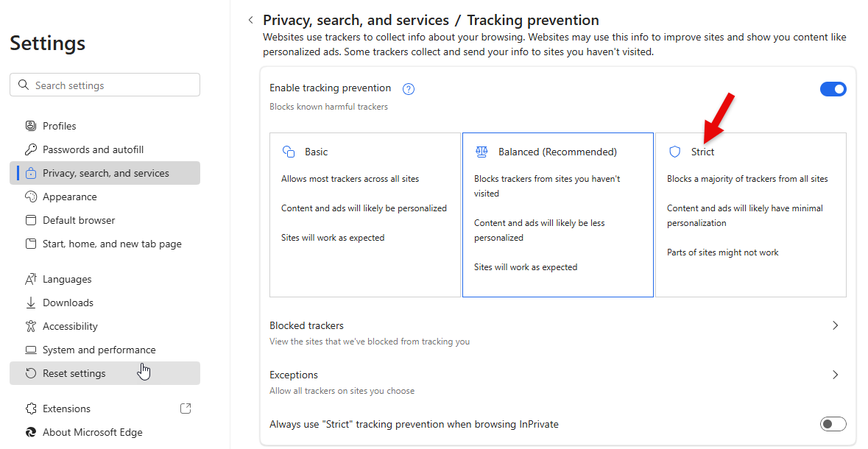Click the Appearance palette icon
The image size is (868, 449).
[x=31, y=197]
